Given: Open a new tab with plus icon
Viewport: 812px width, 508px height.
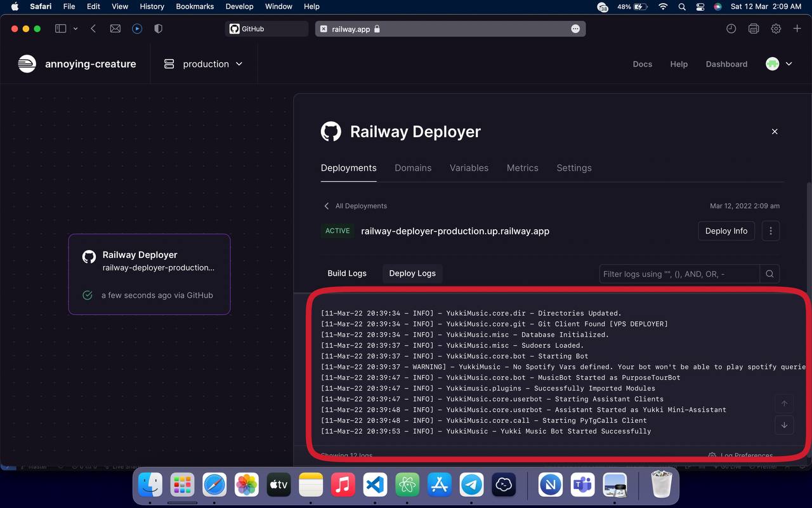Looking at the screenshot, I should (797, 29).
